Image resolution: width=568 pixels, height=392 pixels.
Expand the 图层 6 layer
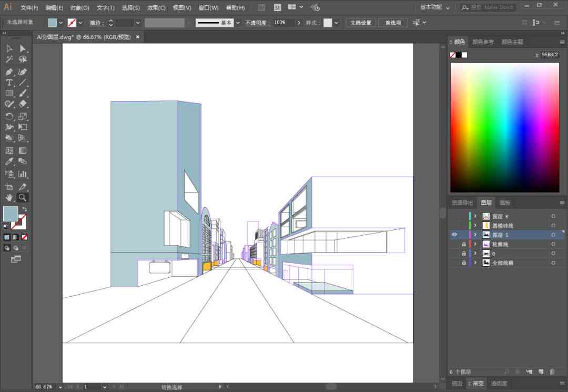[x=475, y=216]
